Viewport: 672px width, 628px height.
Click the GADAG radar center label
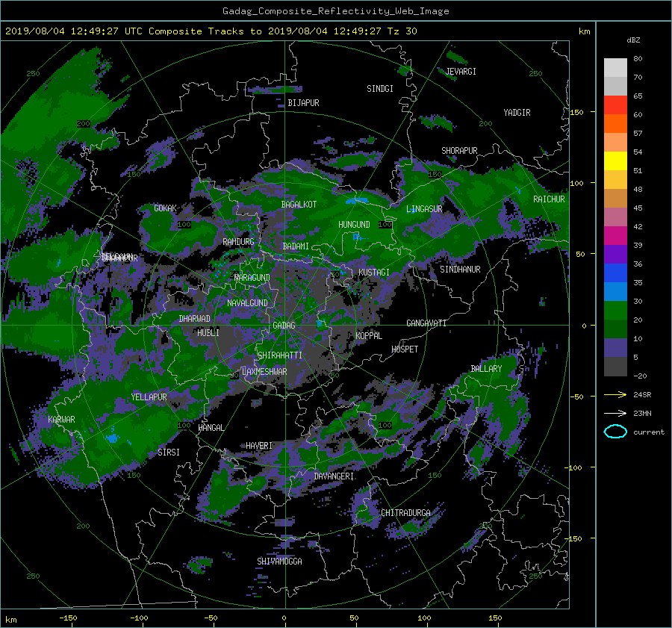284,326
